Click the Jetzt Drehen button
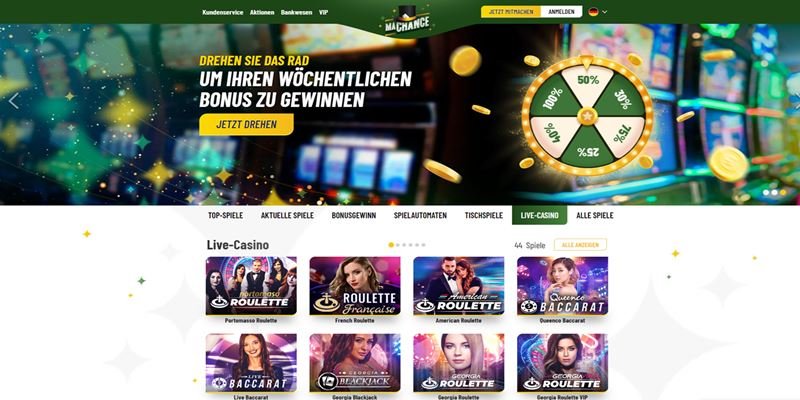The height and width of the screenshot is (400, 800). (246, 124)
